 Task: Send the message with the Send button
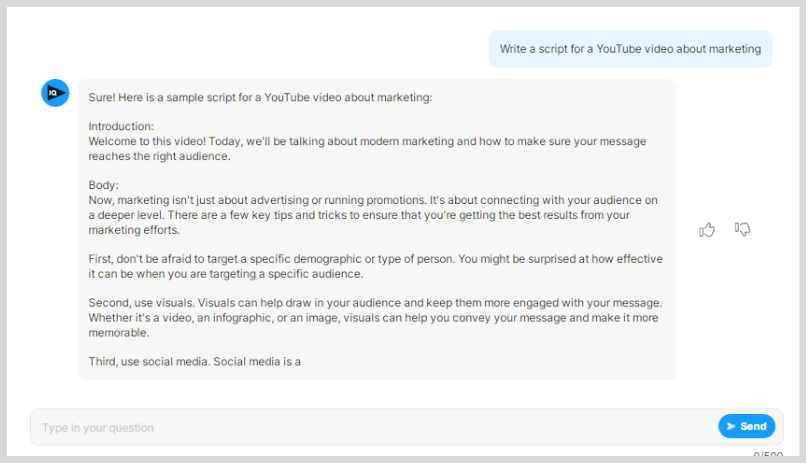746,426
